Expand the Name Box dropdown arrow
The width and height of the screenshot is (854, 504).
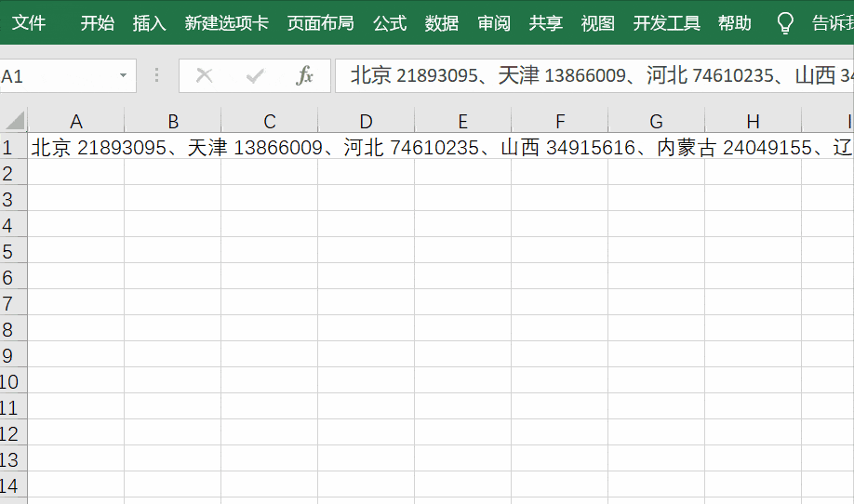pyautogui.click(x=124, y=75)
